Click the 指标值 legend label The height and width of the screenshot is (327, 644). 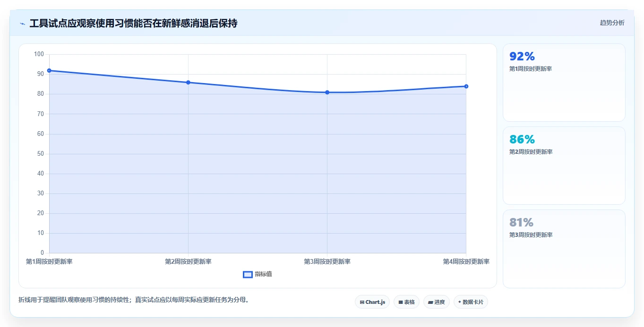tap(263, 274)
